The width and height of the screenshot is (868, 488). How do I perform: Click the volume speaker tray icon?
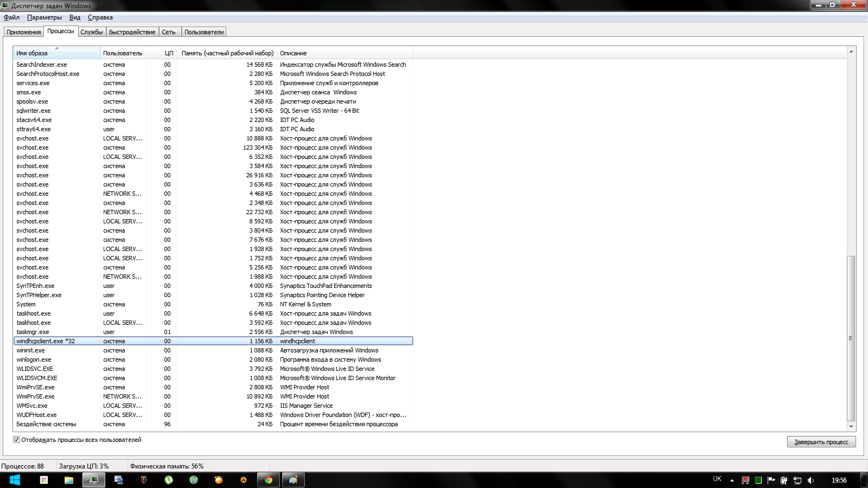coord(810,480)
